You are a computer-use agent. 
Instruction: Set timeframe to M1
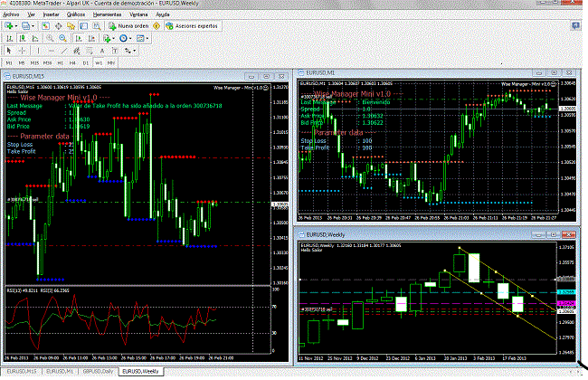(x=9, y=63)
